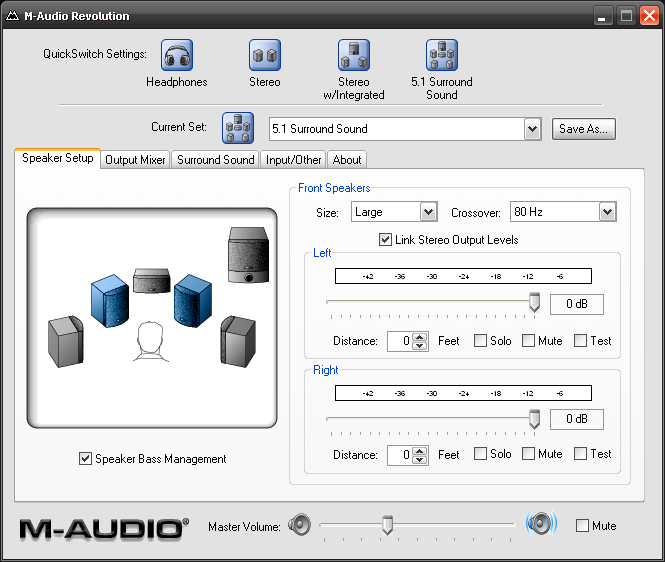
Task: Check the Master Volume Mute box
Action: click(x=582, y=526)
